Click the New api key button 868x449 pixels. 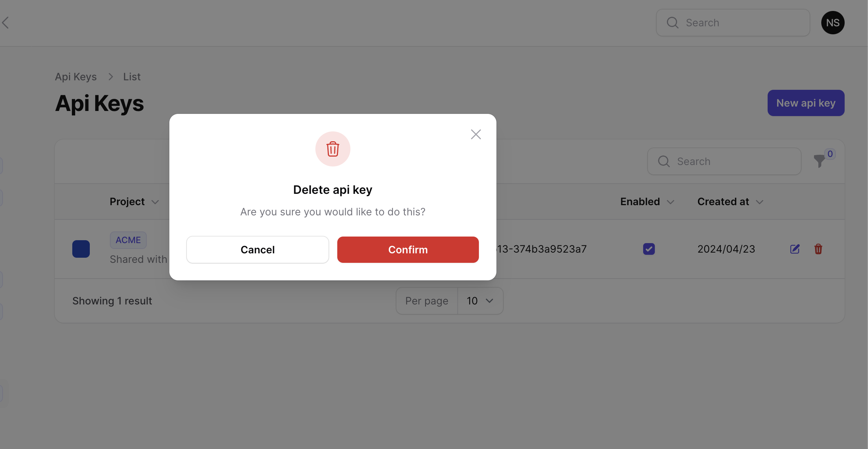pyautogui.click(x=806, y=103)
